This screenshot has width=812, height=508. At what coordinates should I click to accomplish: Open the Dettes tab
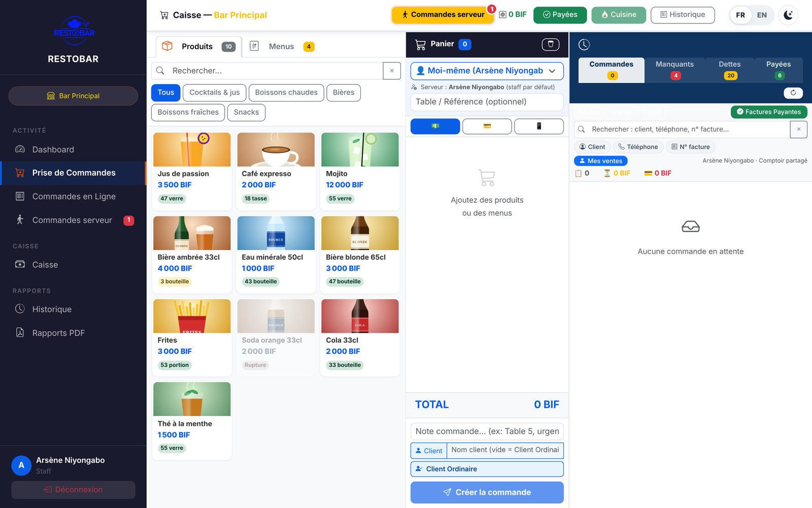coord(730,70)
